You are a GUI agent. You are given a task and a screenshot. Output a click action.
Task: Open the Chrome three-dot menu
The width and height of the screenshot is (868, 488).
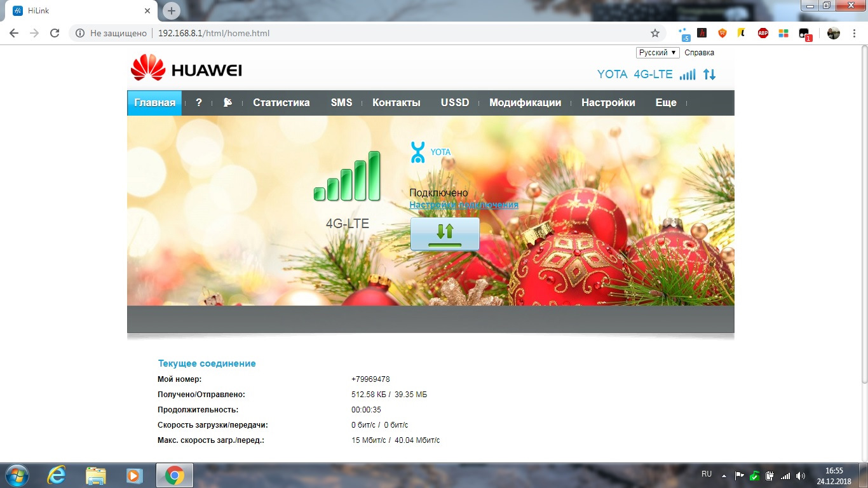(x=854, y=33)
